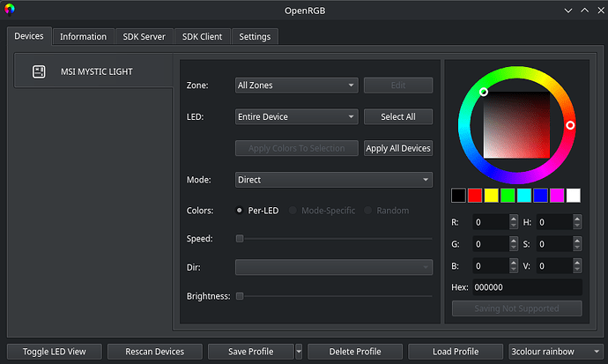Click the Speed slider handle
Viewport: 608px width, 364px height.
240,238
